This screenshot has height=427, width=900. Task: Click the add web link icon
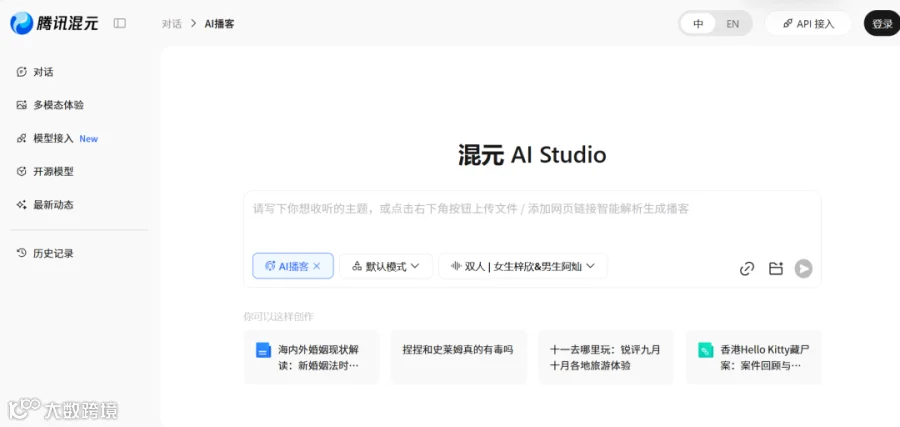(x=747, y=268)
